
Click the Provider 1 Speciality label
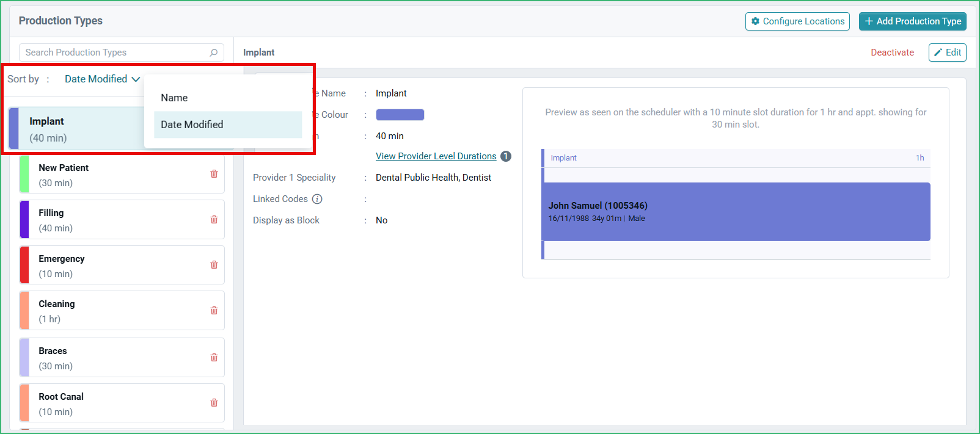(294, 178)
